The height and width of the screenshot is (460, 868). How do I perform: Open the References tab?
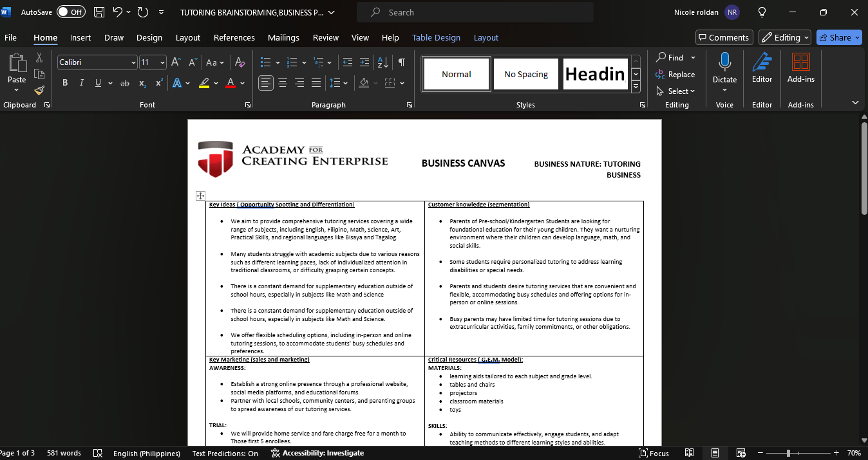234,37
